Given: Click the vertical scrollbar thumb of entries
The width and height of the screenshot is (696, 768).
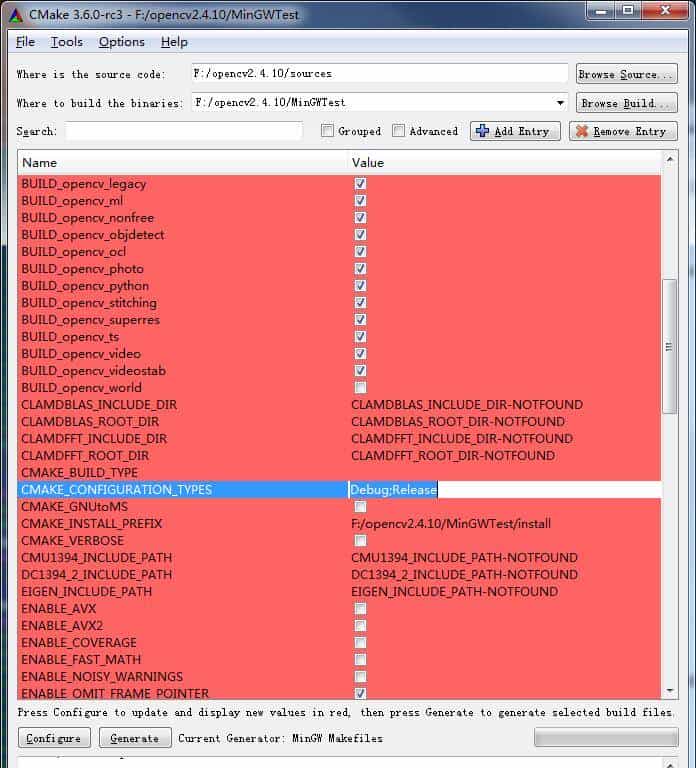Looking at the screenshot, I should click(670, 347).
